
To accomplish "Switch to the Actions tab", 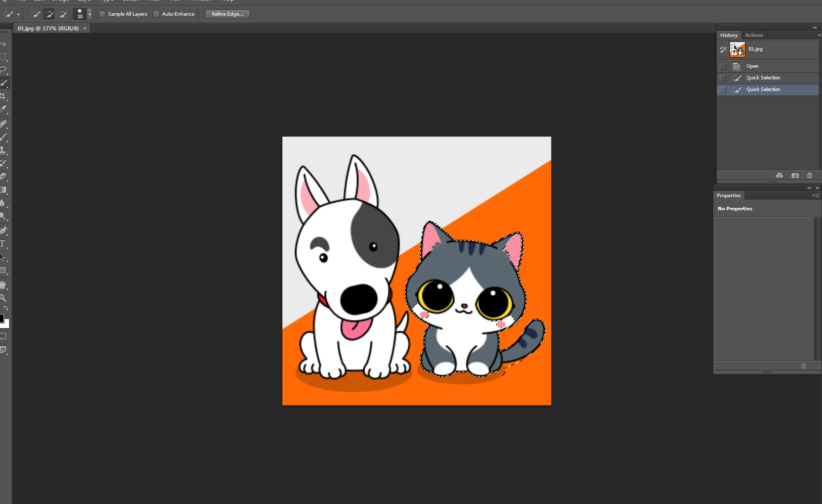I will 754,35.
